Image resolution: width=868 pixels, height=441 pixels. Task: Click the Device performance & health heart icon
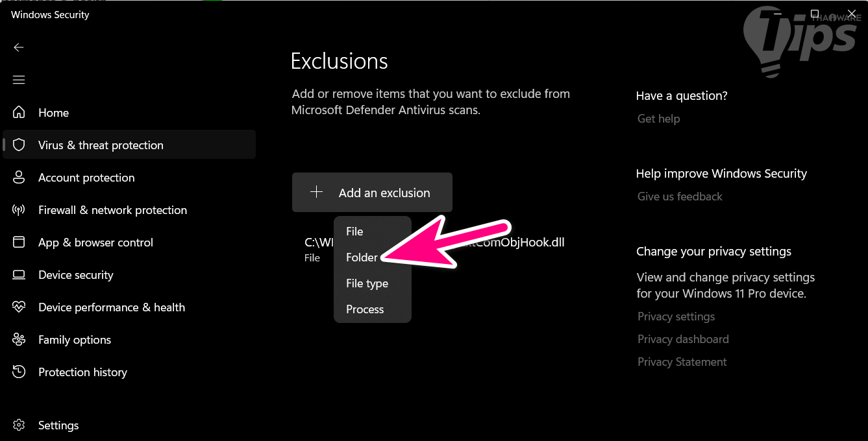19,307
